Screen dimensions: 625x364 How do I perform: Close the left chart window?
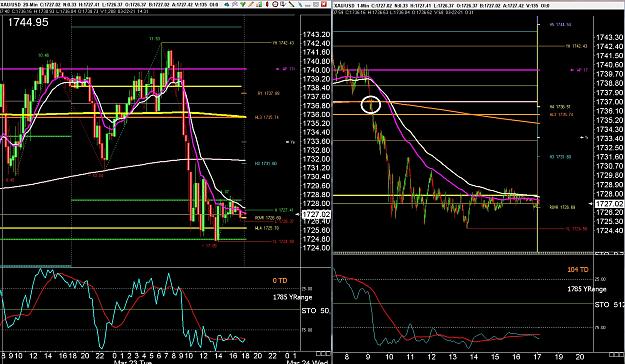(x=324, y=4)
